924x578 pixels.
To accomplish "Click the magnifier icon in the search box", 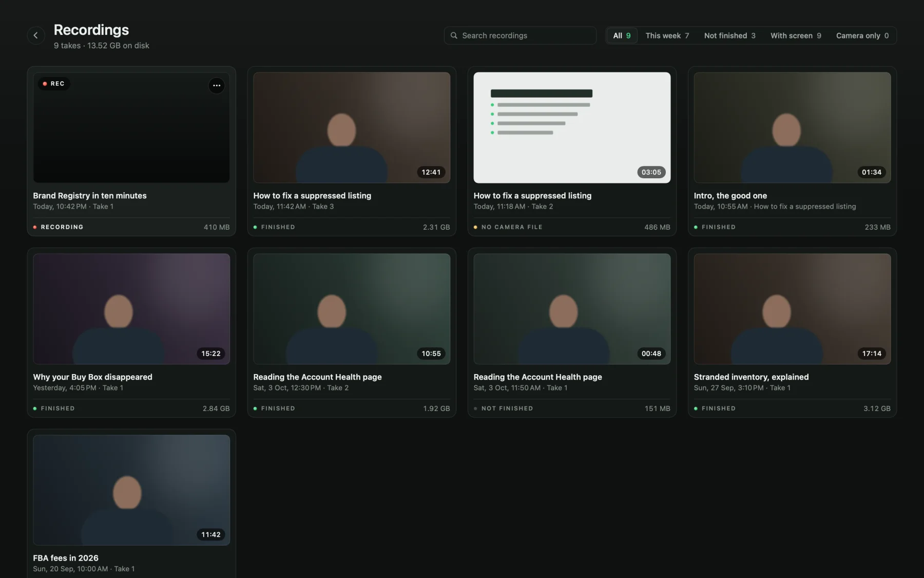I will click(x=454, y=35).
